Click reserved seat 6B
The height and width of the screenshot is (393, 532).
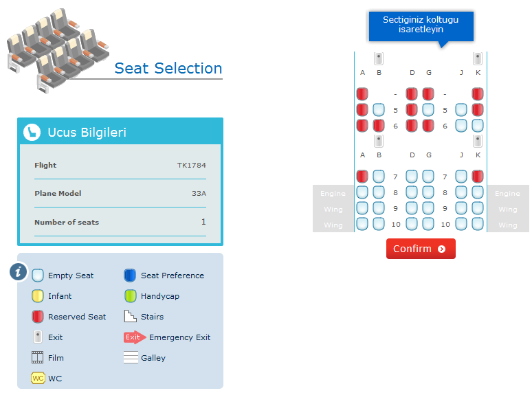tap(379, 126)
